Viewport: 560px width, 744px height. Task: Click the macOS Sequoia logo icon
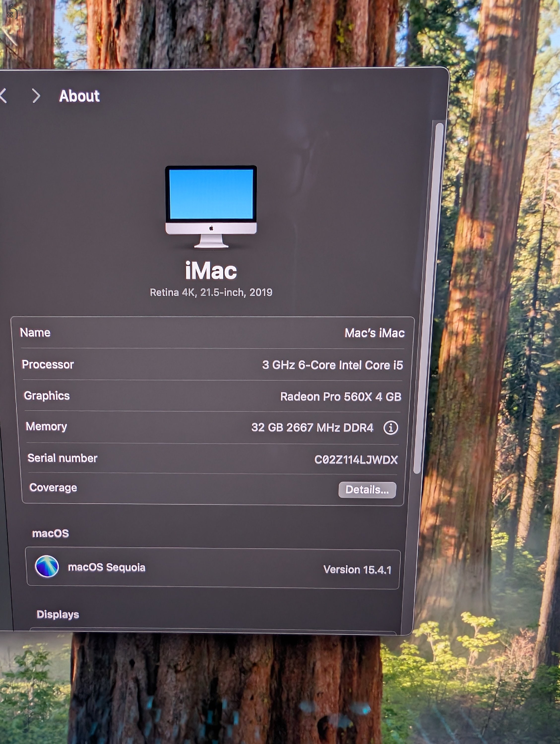[47, 566]
